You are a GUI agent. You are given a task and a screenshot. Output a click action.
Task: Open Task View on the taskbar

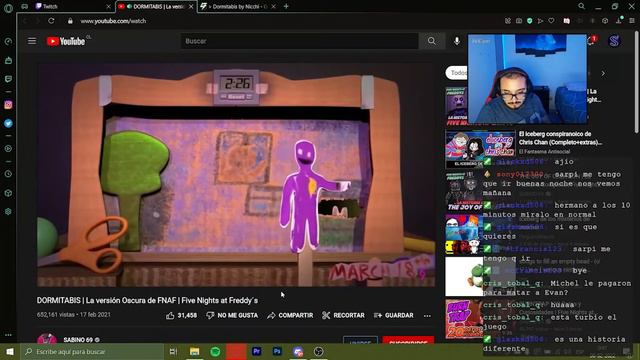click(173, 351)
